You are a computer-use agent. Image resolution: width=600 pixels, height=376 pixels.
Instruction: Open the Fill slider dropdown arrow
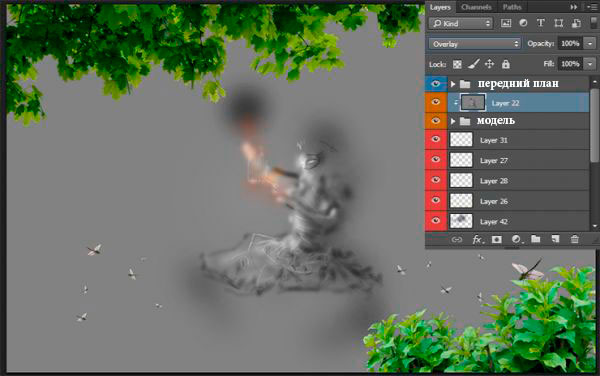coord(590,64)
